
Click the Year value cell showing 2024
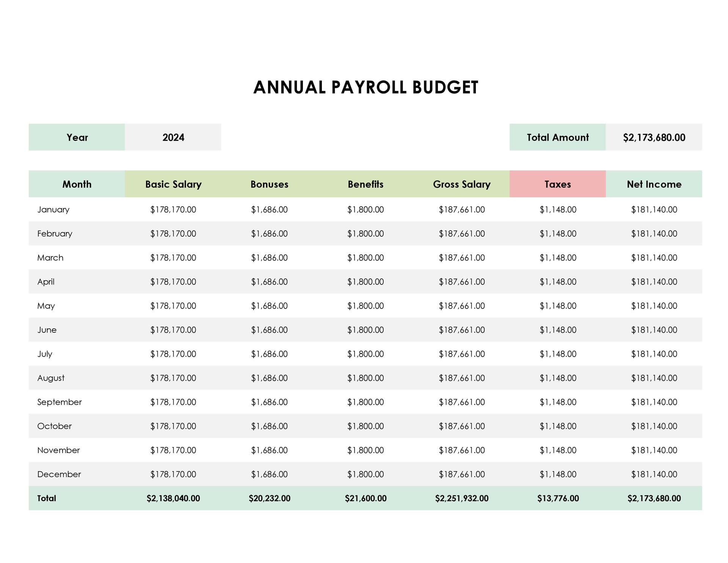(173, 137)
